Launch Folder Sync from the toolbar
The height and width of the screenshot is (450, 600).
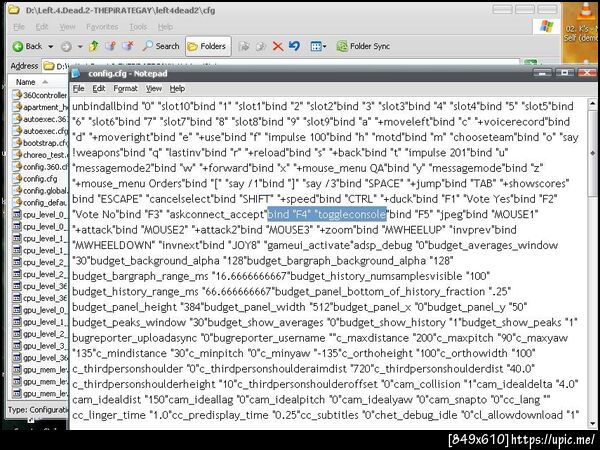[363, 46]
